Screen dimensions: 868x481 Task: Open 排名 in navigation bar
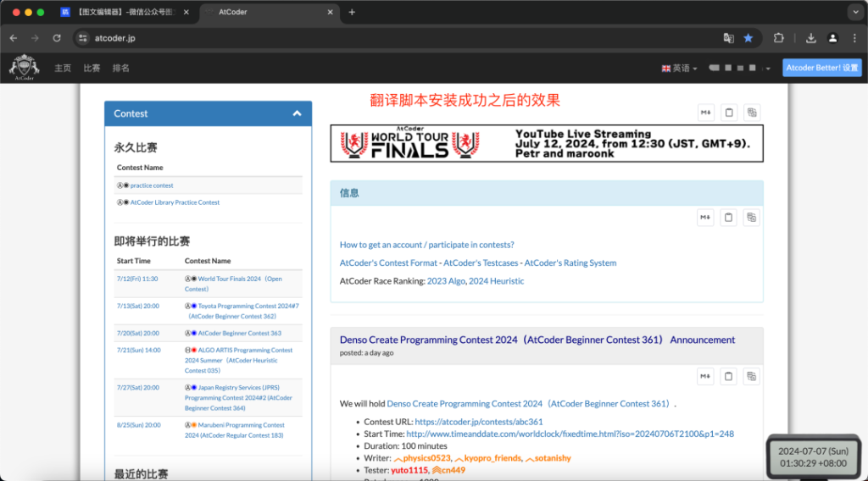point(120,68)
